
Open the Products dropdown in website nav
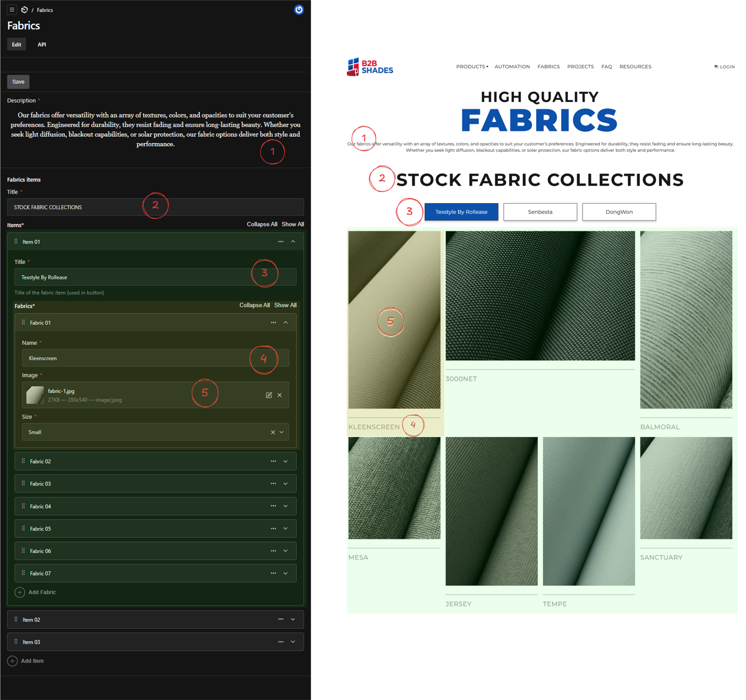(x=472, y=67)
